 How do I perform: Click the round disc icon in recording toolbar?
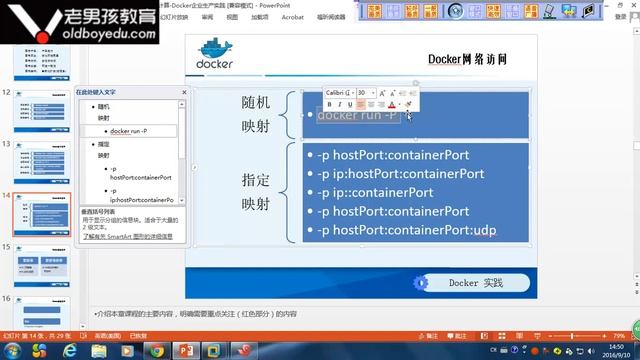point(455,11)
